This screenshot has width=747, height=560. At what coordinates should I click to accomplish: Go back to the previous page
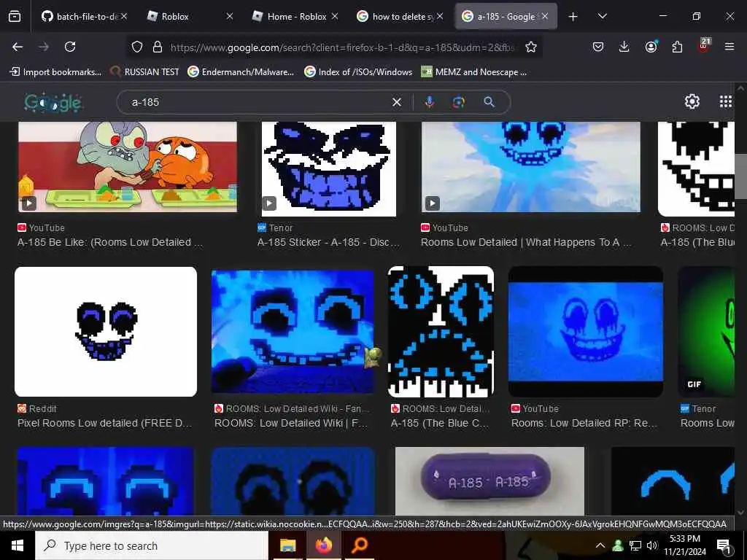(18, 47)
